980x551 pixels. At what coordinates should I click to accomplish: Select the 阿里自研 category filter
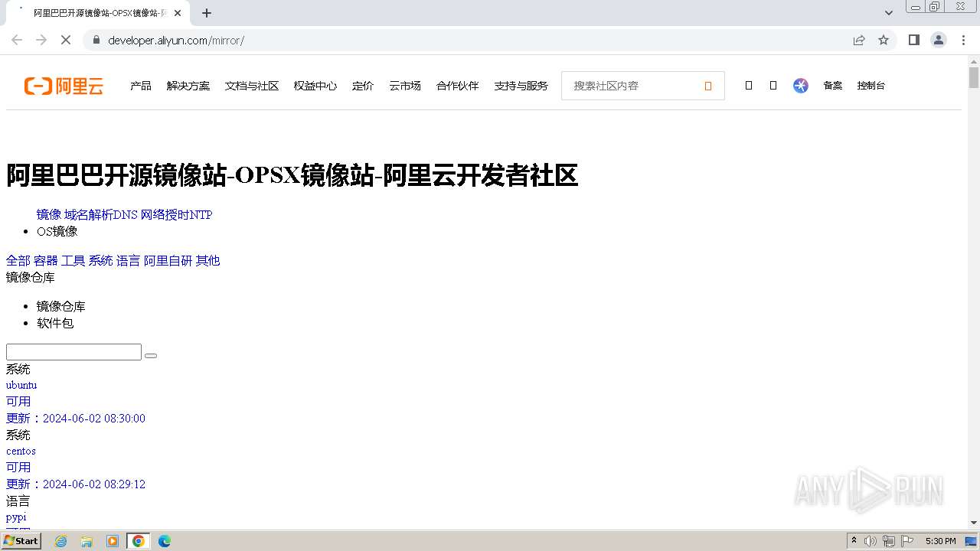coord(168,261)
